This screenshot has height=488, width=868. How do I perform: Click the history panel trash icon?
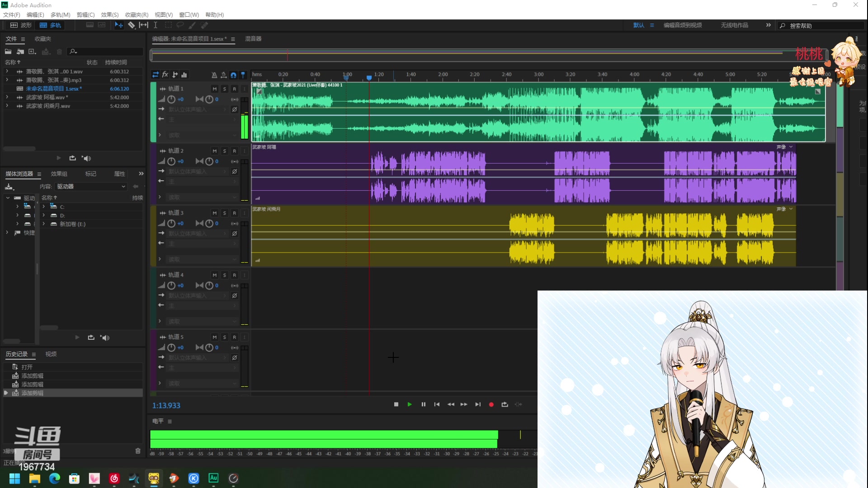click(138, 451)
